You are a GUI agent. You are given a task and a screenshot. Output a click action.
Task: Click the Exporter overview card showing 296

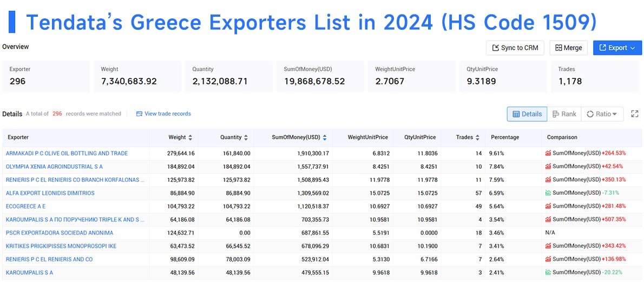[46, 76]
